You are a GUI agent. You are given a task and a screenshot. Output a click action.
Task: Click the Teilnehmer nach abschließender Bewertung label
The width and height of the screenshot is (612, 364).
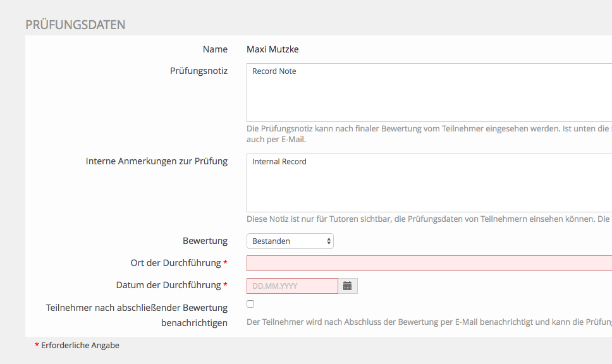137,315
